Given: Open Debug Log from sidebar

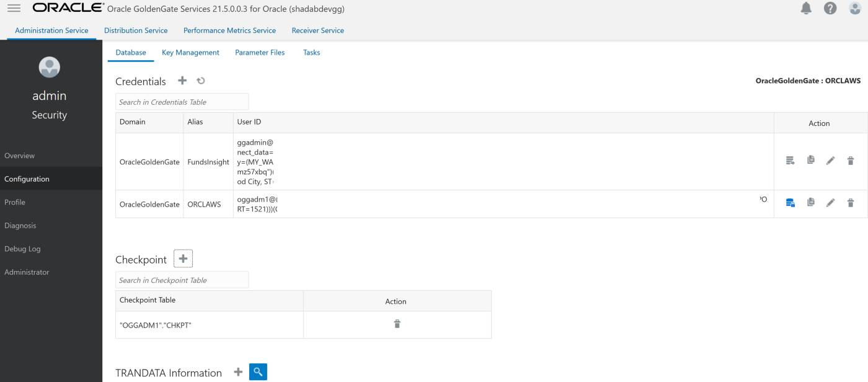Looking at the screenshot, I should click(x=22, y=249).
